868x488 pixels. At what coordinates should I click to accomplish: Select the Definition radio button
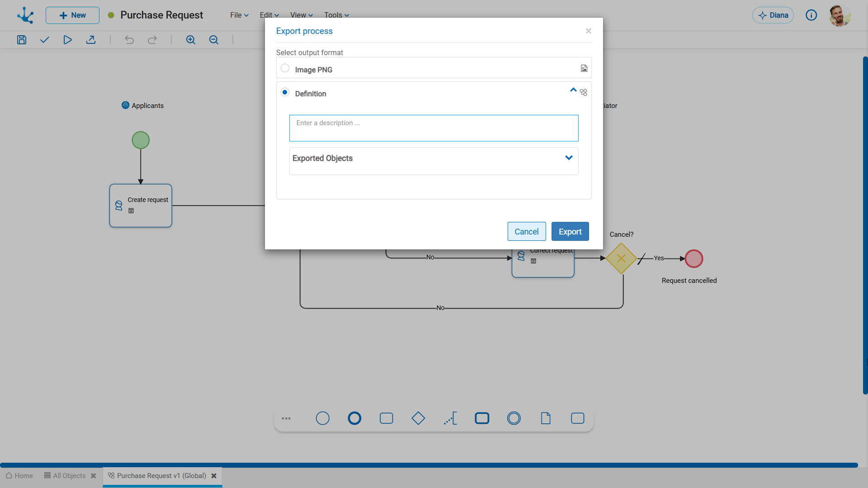click(x=285, y=92)
